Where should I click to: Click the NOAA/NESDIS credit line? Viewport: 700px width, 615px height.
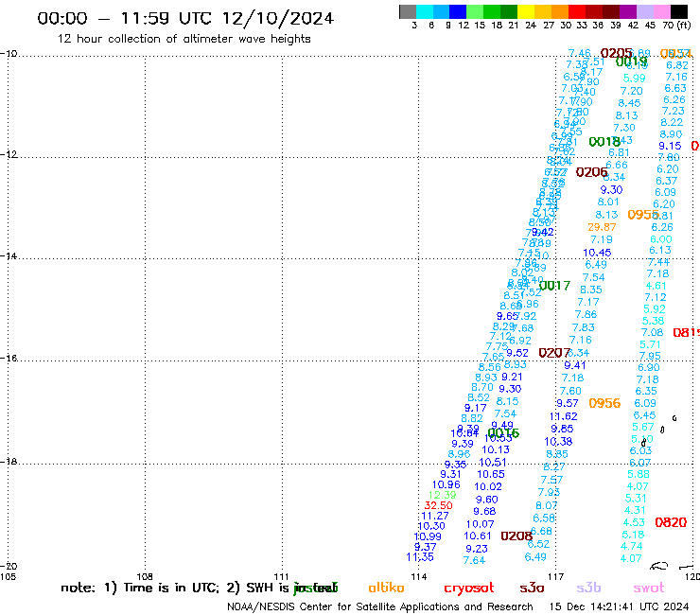380,607
